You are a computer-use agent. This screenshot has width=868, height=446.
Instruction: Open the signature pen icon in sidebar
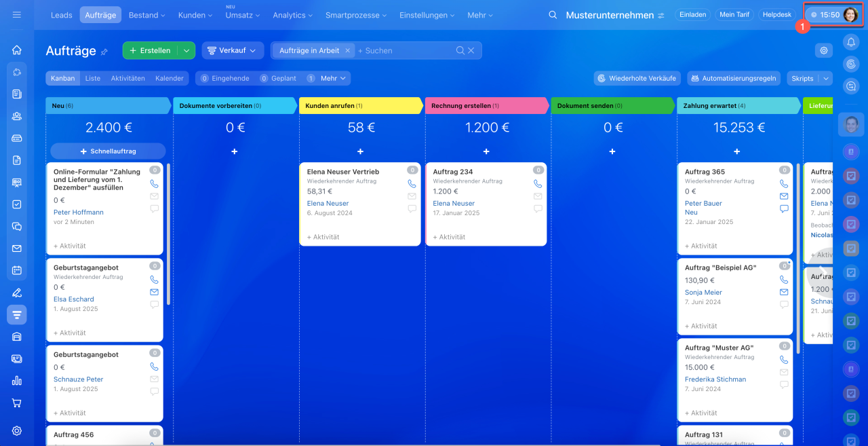(x=17, y=293)
